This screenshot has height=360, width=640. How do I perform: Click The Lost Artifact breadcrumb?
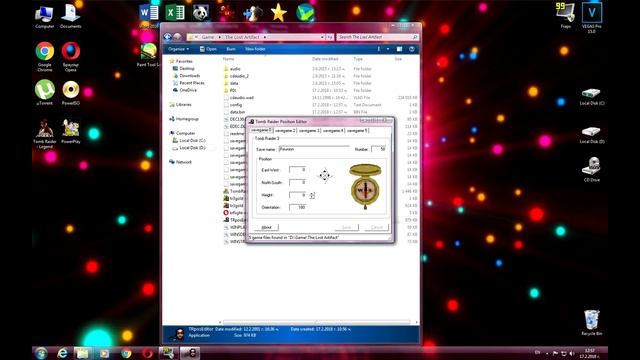[242, 37]
